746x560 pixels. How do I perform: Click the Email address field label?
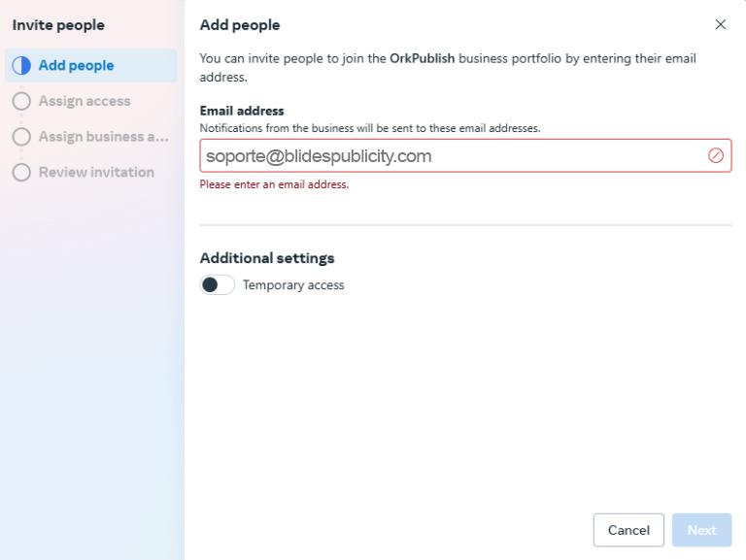(242, 111)
